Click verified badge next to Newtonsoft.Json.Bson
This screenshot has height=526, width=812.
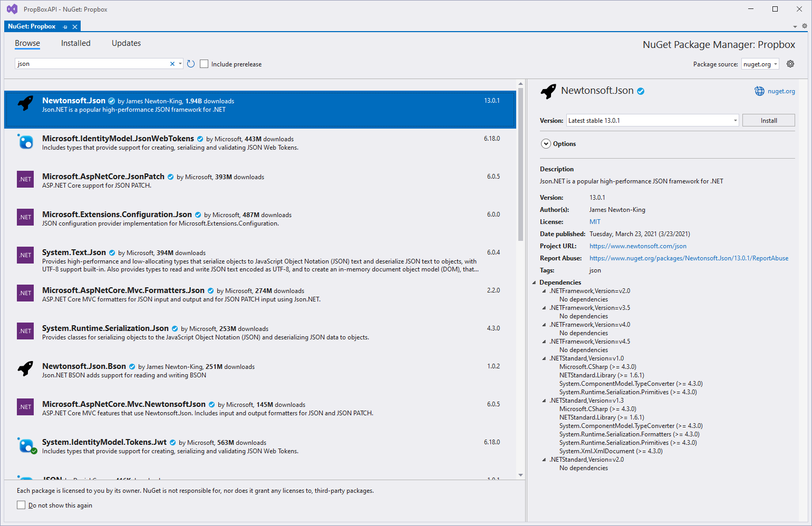tap(132, 367)
